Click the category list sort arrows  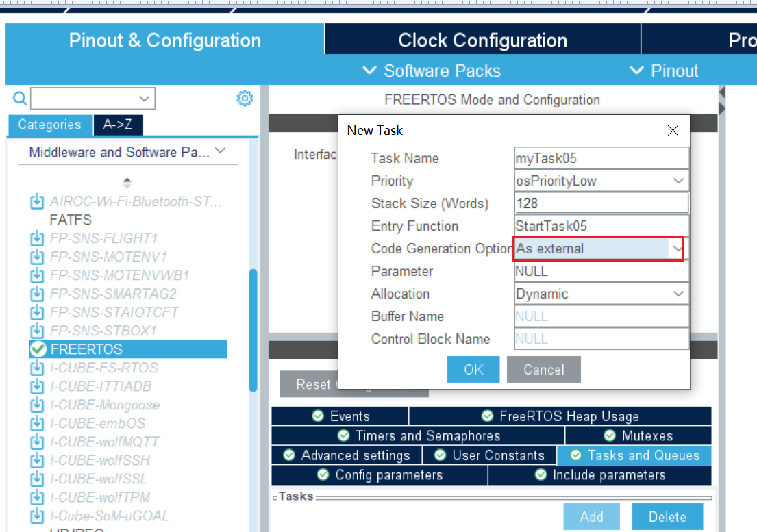click(x=127, y=182)
